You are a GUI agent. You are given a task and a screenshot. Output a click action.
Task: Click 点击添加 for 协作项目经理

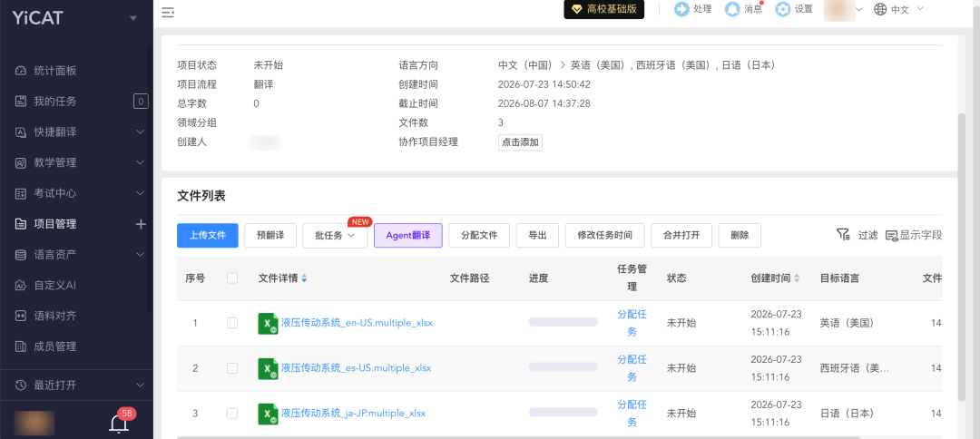click(520, 142)
